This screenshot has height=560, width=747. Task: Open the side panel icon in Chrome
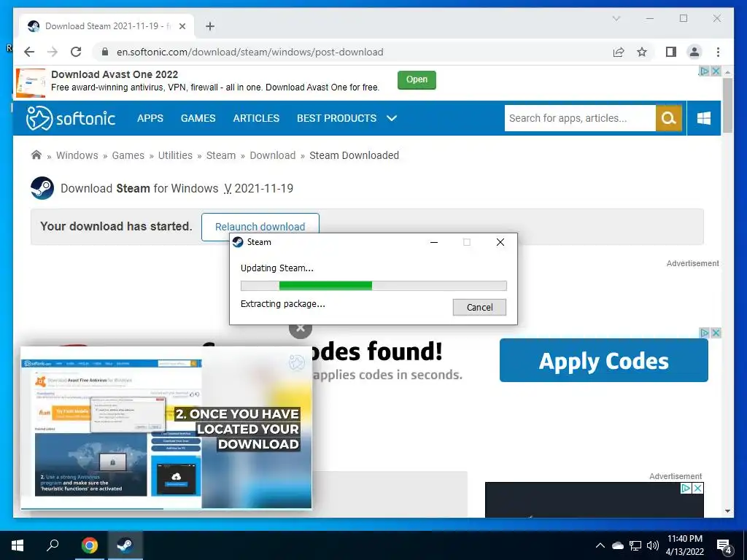coord(671,52)
